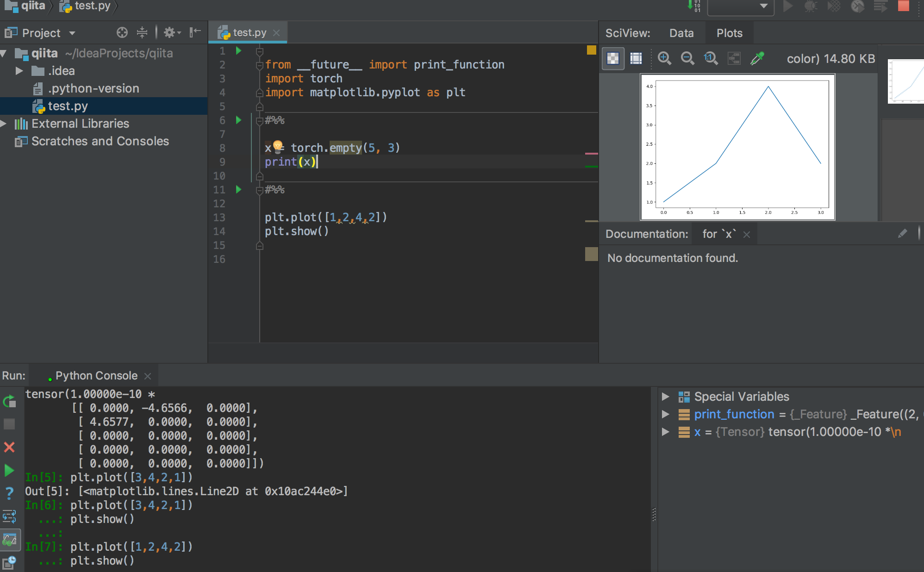Click the grey Stop Console square
The width and height of the screenshot is (924, 572).
tap(9, 424)
